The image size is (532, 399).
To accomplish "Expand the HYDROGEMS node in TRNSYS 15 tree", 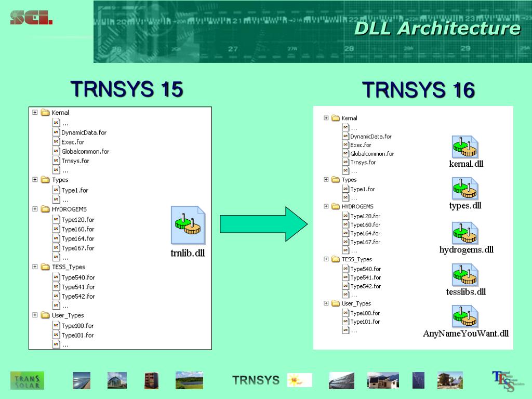I will coord(35,209).
